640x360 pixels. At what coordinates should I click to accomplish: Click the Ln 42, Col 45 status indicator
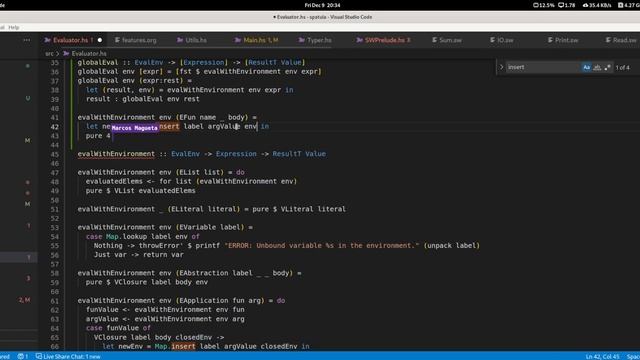point(602,356)
